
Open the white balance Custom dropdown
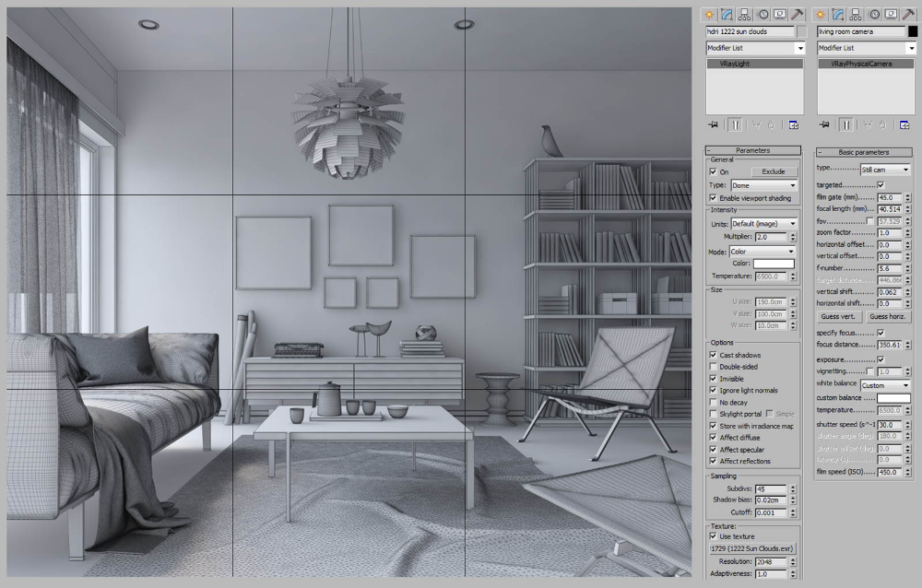pos(885,385)
